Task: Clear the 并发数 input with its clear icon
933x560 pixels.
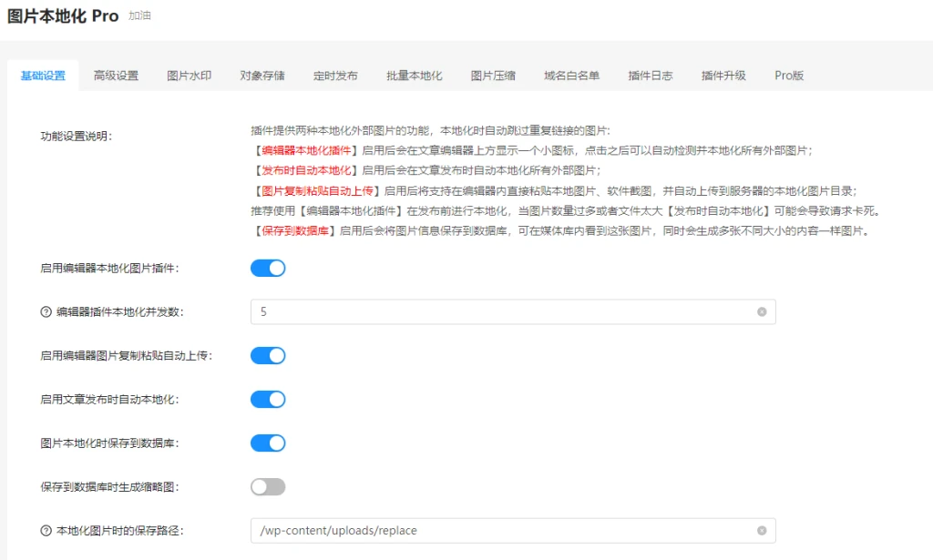Action: 762,311
